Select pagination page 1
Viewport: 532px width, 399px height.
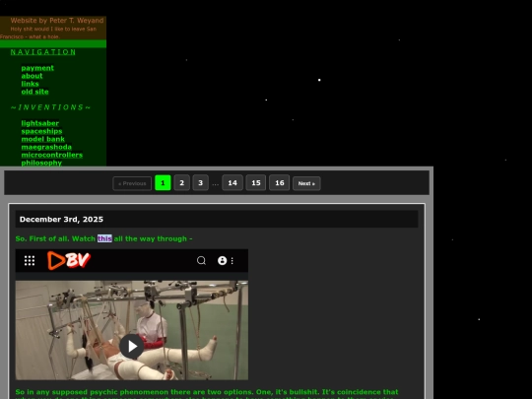click(x=163, y=183)
